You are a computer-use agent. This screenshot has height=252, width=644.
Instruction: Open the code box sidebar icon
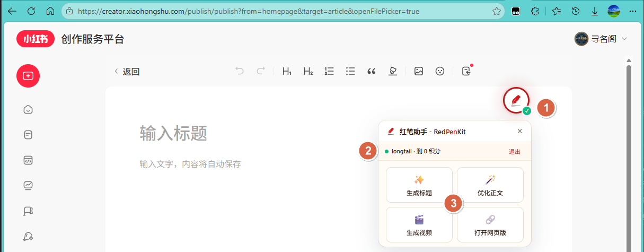[28, 160]
